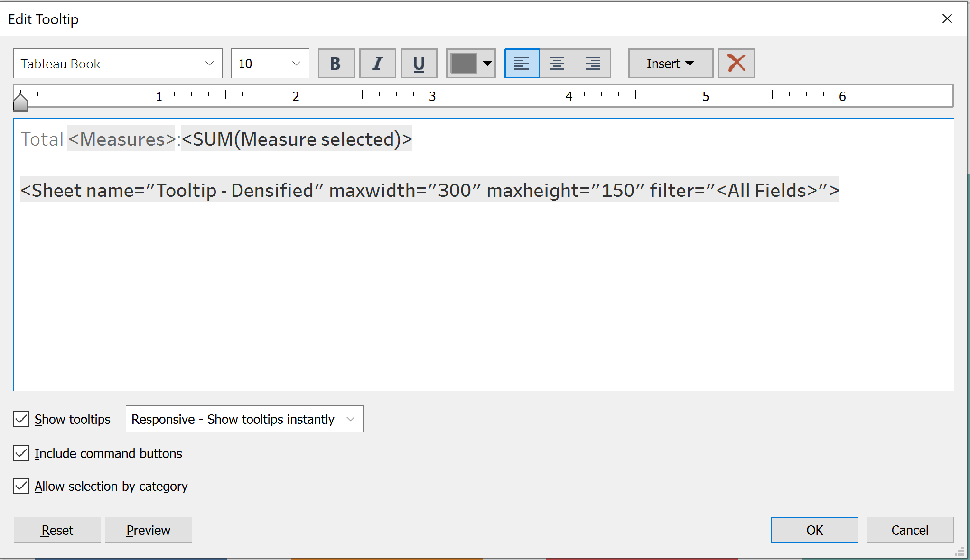Click the Preview button
Image resolution: width=970 pixels, height=560 pixels.
(148, 530)
